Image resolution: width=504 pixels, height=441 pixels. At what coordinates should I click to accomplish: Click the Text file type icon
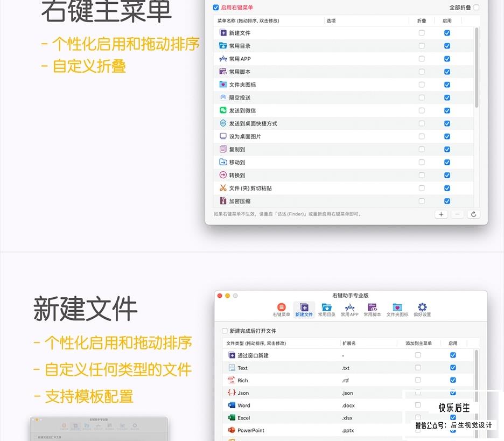tap(232, 368)
